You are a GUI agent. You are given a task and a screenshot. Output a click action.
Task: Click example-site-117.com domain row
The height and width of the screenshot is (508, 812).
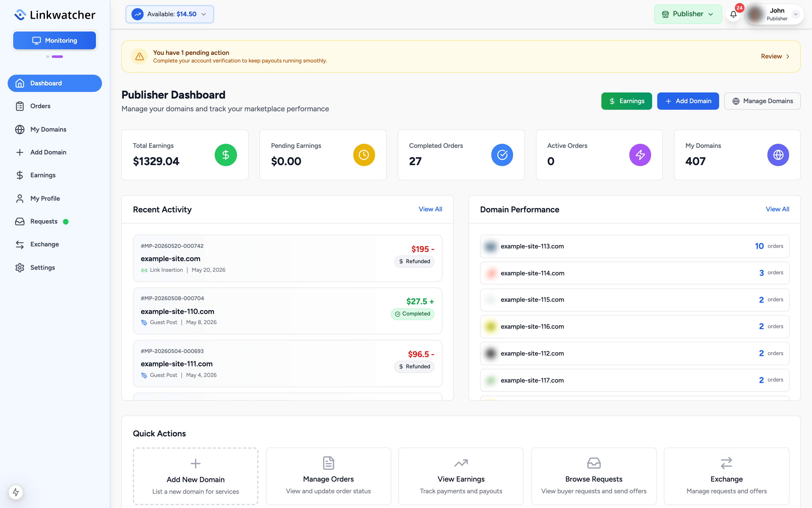(x=634, y=380)
